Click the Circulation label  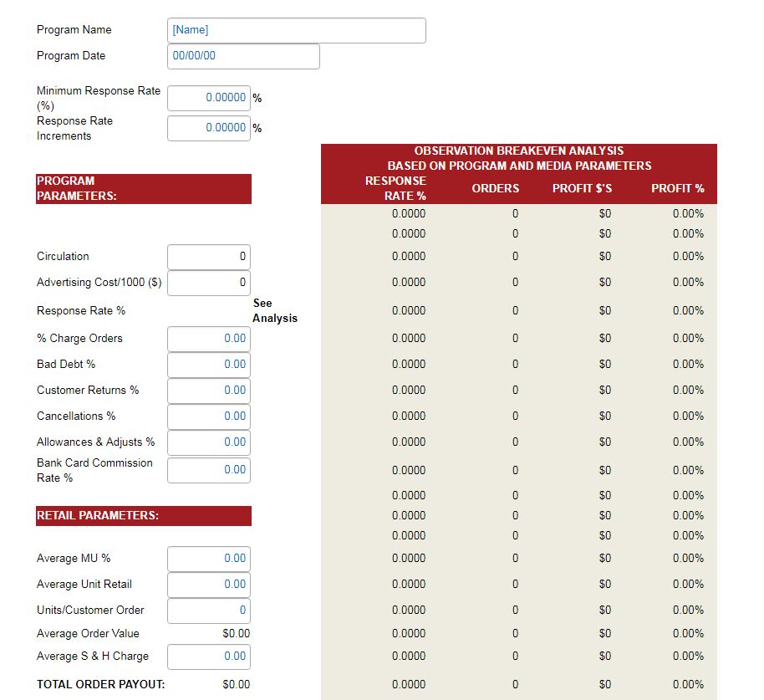(x=63, y=257)
